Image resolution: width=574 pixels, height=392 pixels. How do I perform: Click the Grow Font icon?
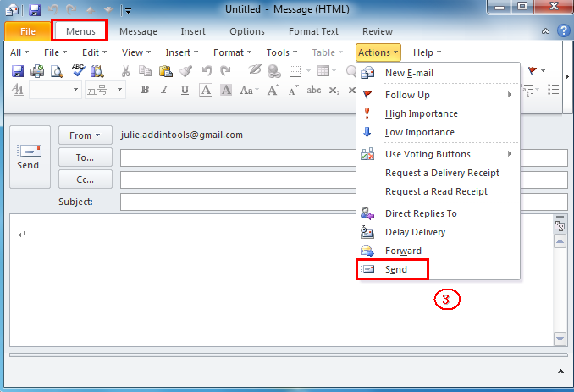(273, 90)
